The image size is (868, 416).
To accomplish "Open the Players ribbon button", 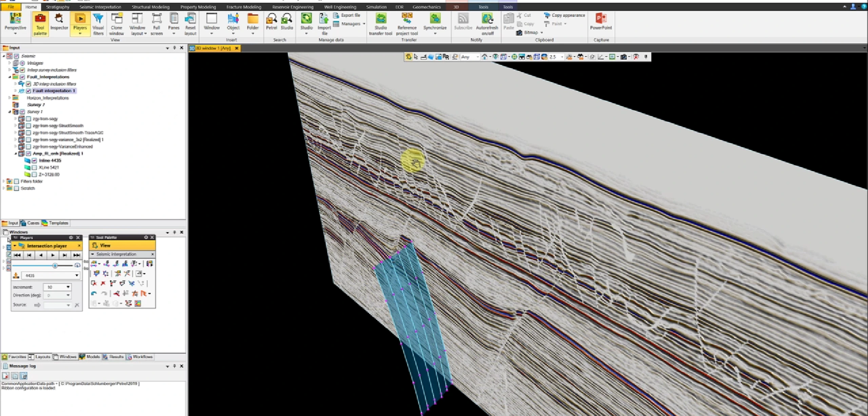I will [x=80, y=24].
